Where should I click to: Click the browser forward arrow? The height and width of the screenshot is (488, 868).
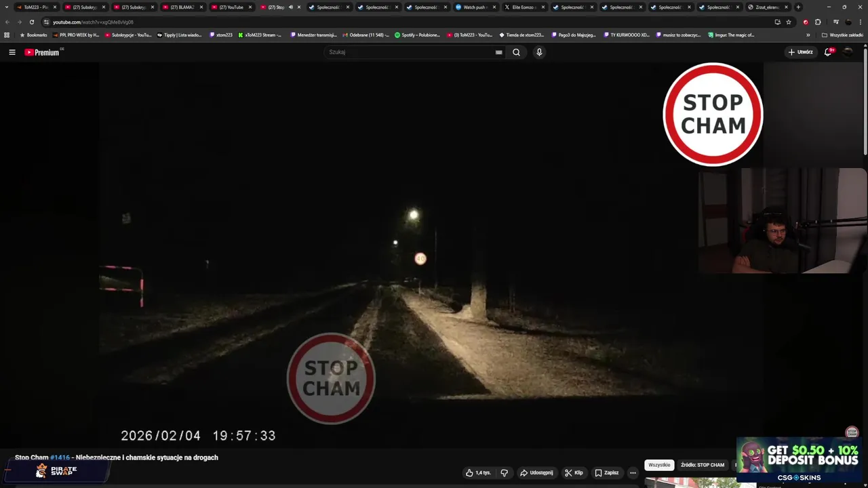coord(19,22)
